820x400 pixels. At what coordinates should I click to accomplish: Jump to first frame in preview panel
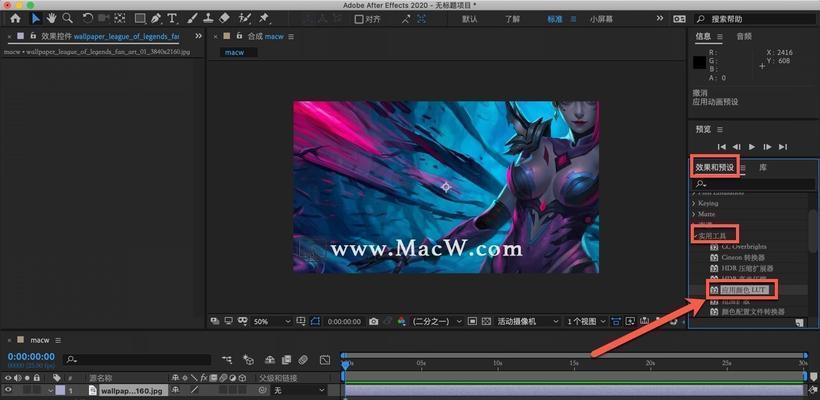[722, 147]
